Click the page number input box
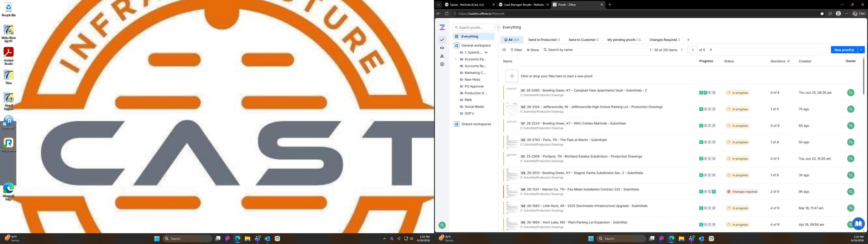The width and height of the screenshot is (868, 244). click(x=693, y=50)
